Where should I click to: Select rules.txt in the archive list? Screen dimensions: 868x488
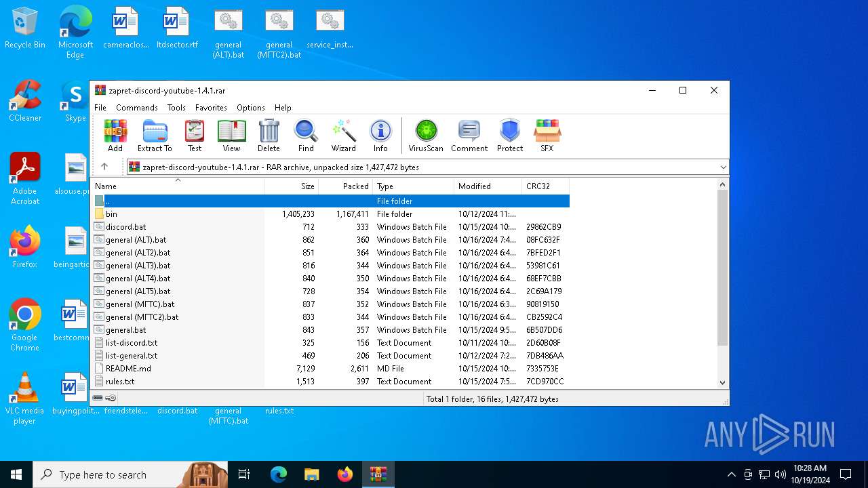[330, 381]
